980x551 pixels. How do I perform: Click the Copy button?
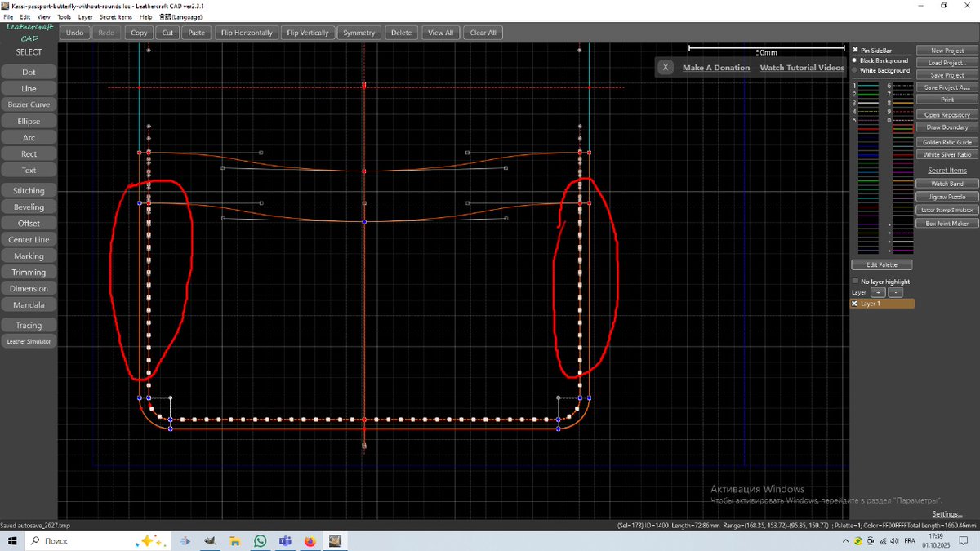pyautogui.click(x=139, y=33)
